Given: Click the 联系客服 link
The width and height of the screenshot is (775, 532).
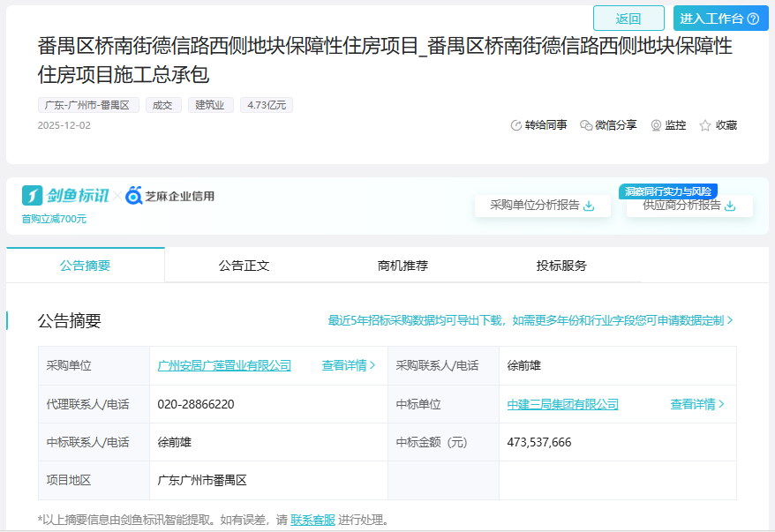Looking at the screenshot, I should click(312, 520).
